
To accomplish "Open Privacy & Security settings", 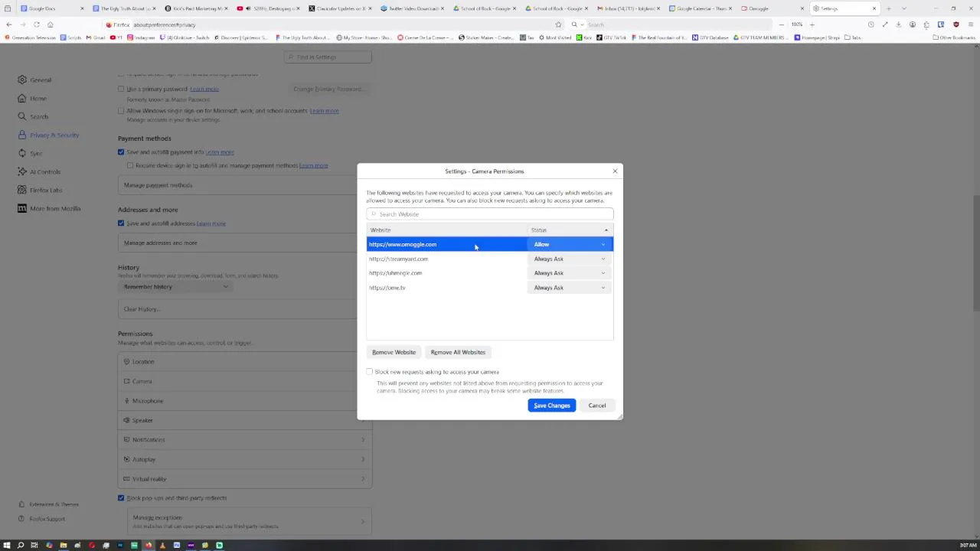I will (48, 135).
